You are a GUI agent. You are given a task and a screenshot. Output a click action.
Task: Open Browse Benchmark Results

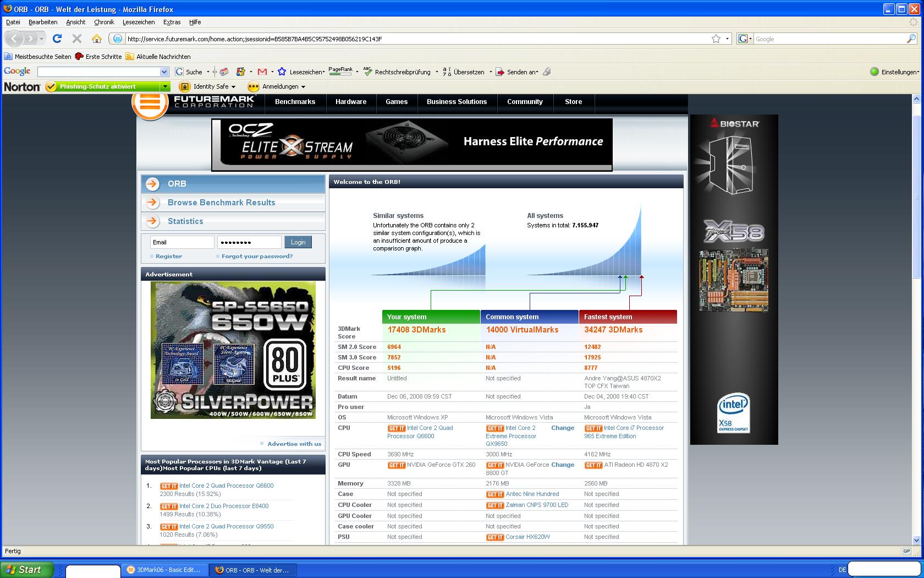(222, 203)
